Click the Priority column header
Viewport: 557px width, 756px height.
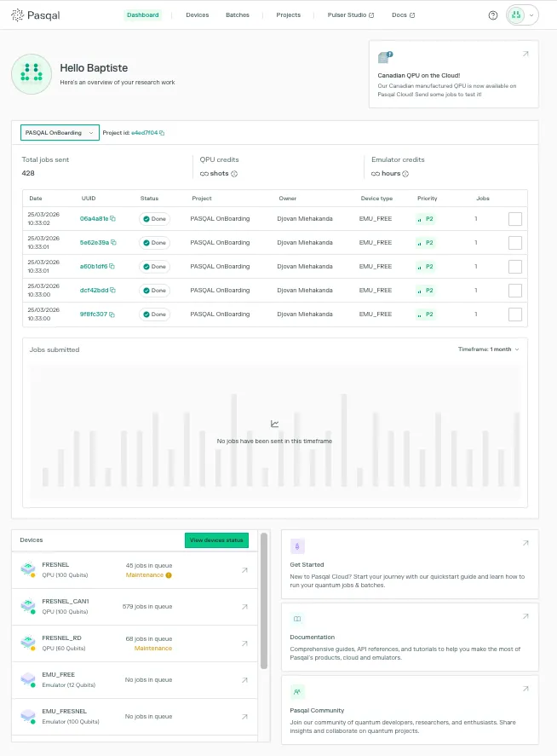coord(427,199)
